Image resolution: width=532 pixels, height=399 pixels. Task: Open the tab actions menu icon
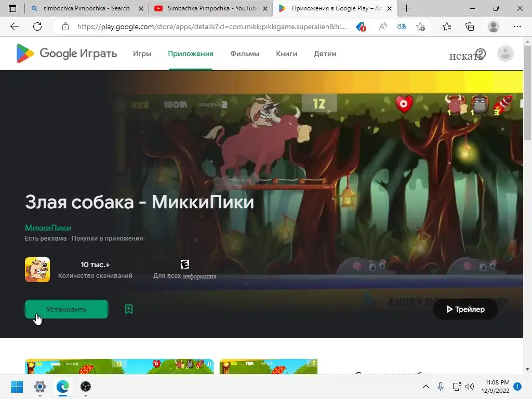[12, 8]
